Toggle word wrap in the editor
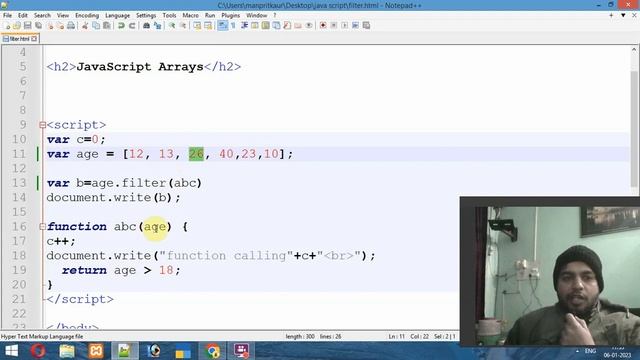Screen dimensions: 640x360 (x=223, y=25)
